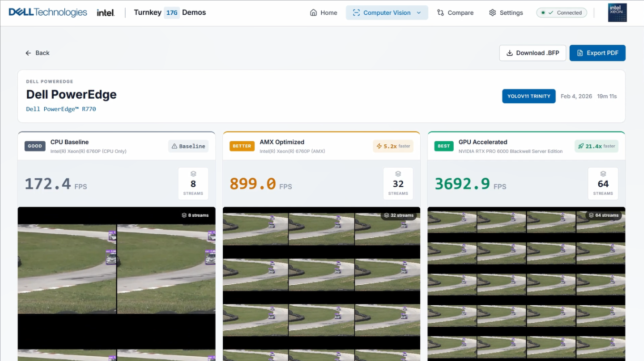Click the back arrow icon
This screenshot has width=644, height=361.
29,53
